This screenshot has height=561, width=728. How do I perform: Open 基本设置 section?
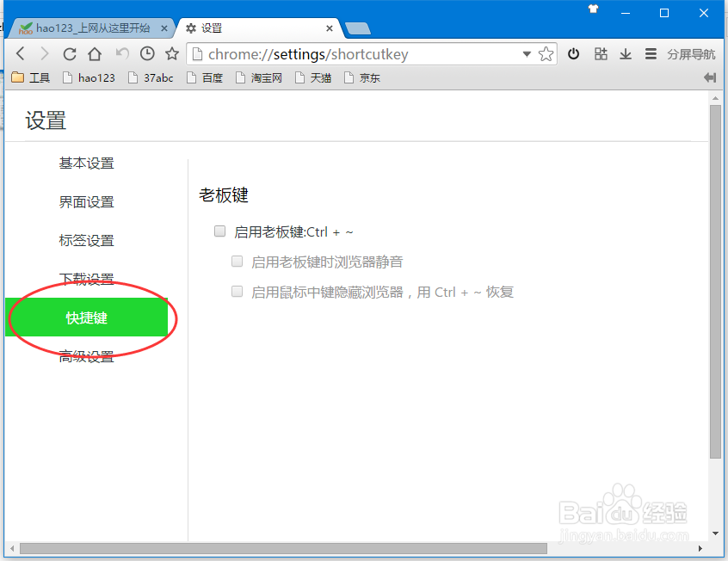click(x=86, y=163)
